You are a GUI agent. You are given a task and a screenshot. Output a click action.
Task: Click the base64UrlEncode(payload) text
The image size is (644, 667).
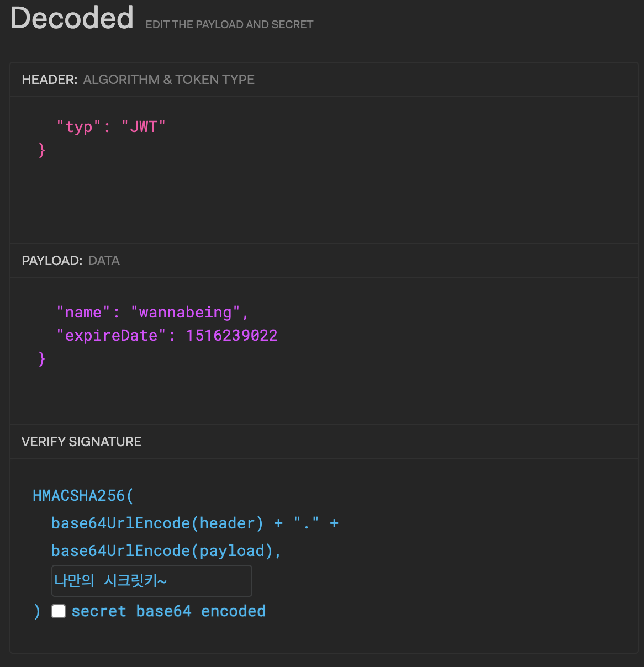(x=162, y=551)
